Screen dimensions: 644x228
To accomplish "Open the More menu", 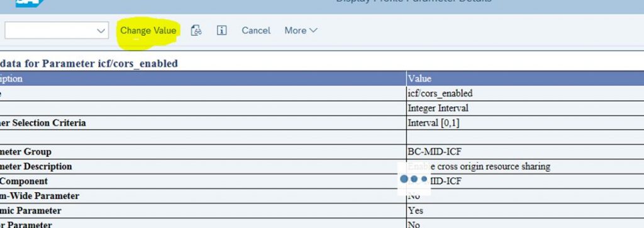I will (x=301, y=30).
